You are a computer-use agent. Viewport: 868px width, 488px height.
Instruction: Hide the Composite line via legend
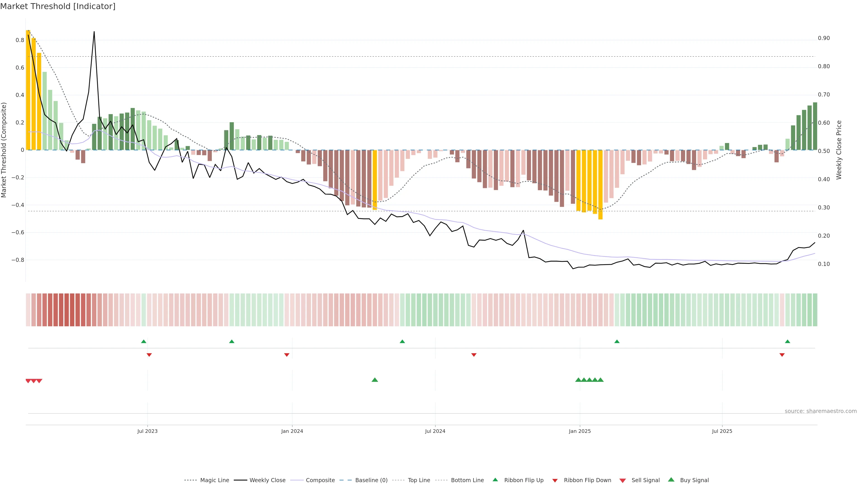(320, 480)
